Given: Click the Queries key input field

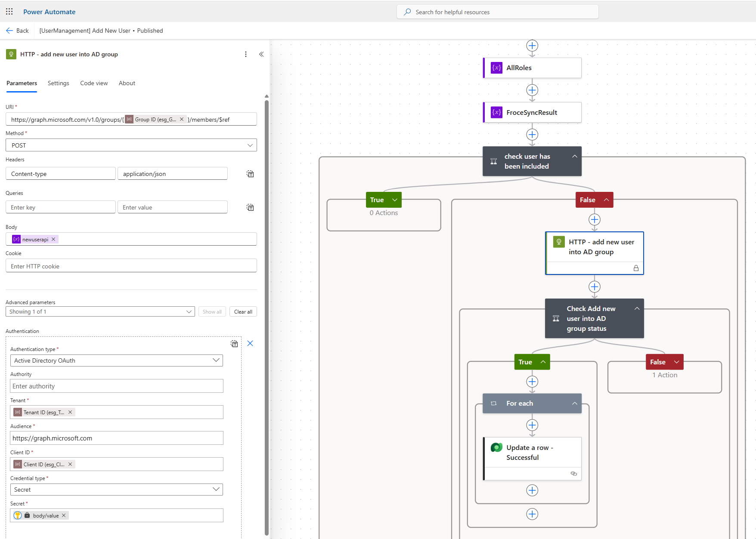Looking at the screenshot, I should point(61,207).
